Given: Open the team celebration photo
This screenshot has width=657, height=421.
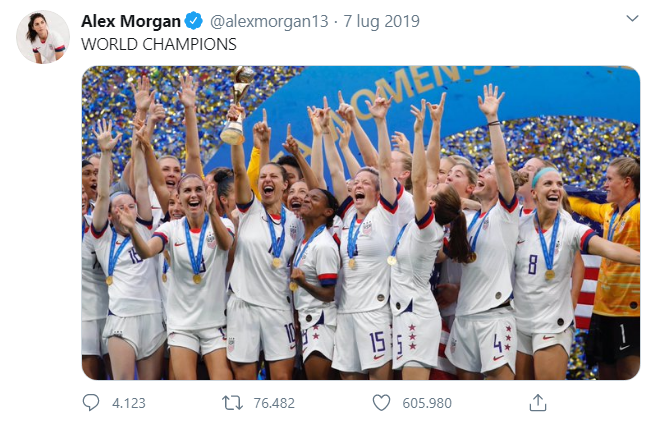Looking at the screenshot, I should click(360, 222).
